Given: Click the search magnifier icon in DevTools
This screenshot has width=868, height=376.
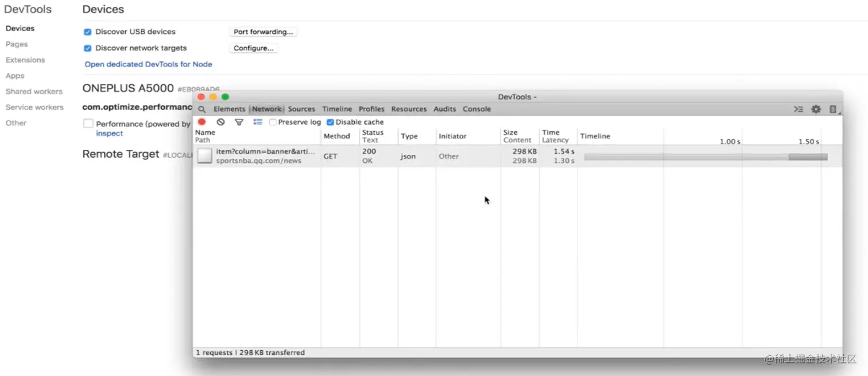Looking at the screenshot, I should click(201, 109).
